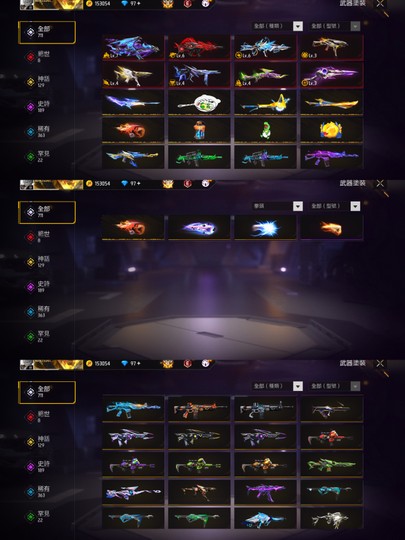Open the 拳頭 category dropdown arrow
Image resolution: width=405 pixels, height=540 pixels.
[298, 206]
